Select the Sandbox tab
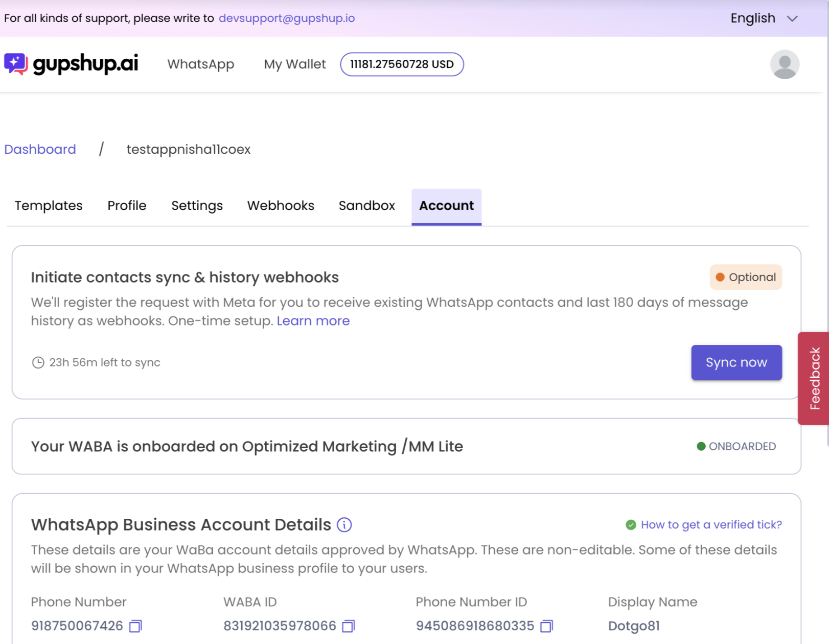The height and width of the screenshot is (644, 829). click(367, 205)
